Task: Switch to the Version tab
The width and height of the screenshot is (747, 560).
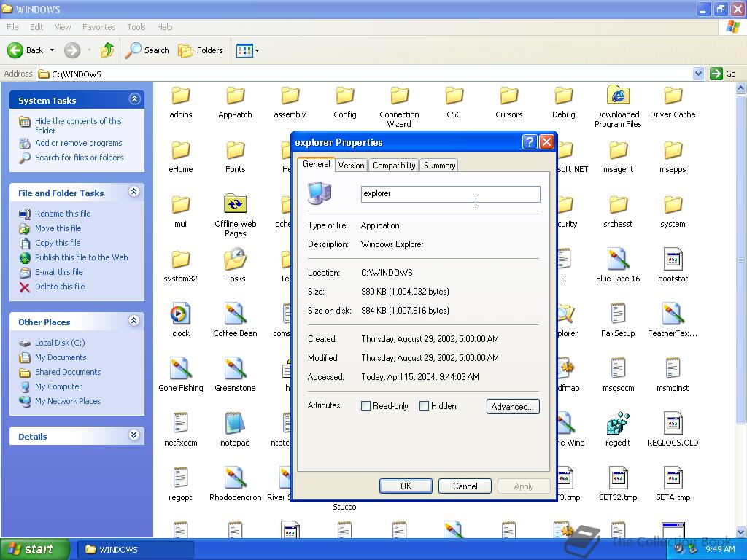Action: click(x=351, y=166)
